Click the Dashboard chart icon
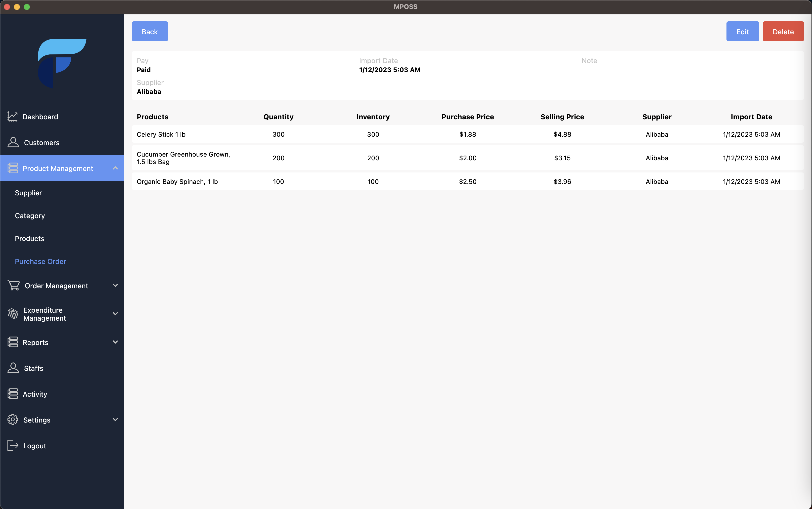This screenshot has height=509, width=812. [x=13, y=117]
